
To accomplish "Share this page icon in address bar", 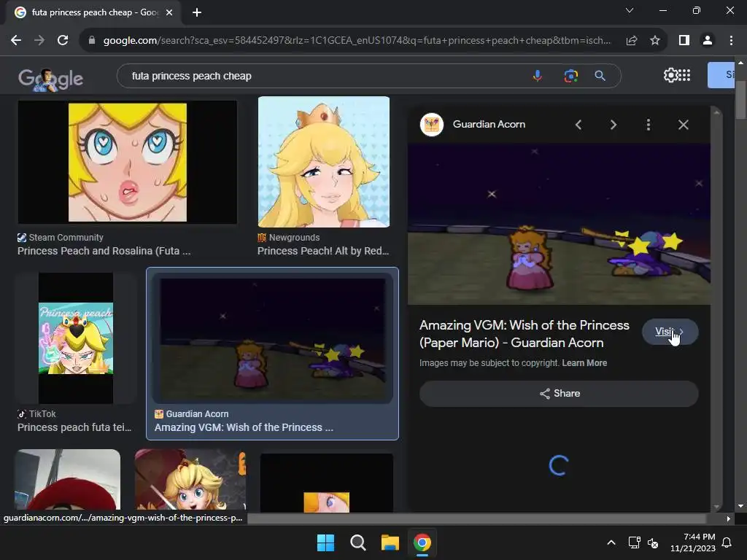I will tap(632, 41).
